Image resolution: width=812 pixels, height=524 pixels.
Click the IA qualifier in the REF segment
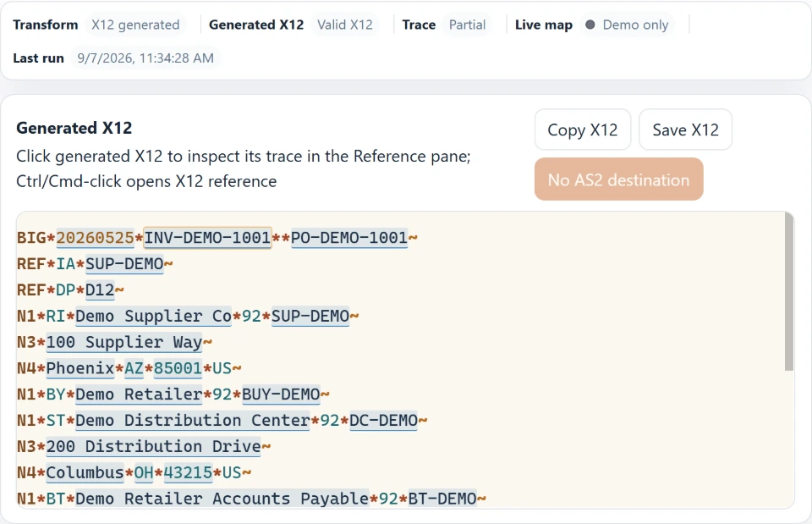point(66,264)
